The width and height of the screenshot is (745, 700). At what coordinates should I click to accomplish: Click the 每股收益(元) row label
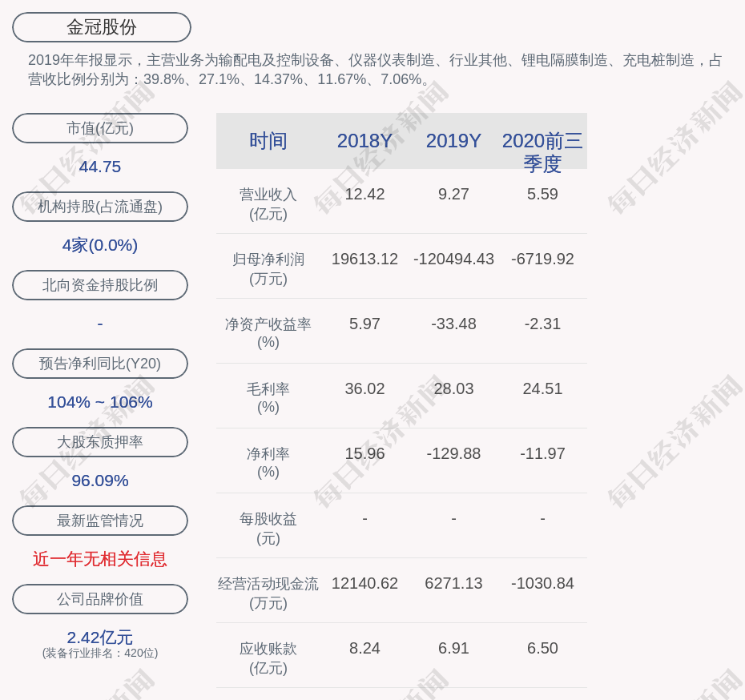268,529
